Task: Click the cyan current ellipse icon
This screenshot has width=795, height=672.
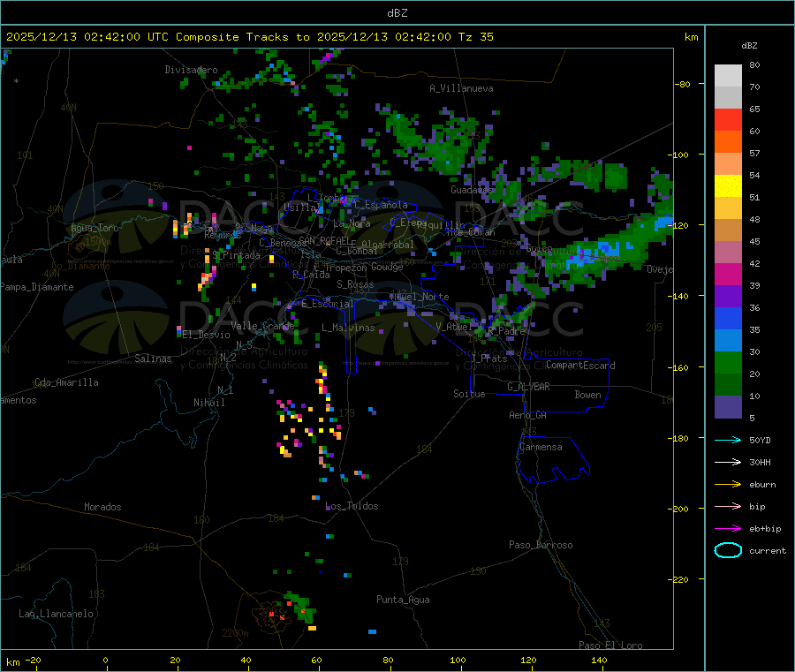Action: click(728, 550)
